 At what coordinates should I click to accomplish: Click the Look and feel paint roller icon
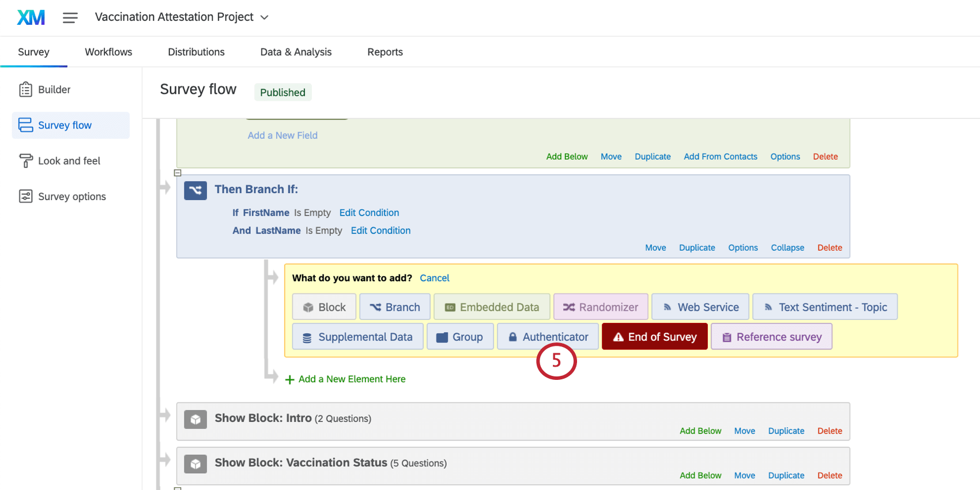click(25, 161)
